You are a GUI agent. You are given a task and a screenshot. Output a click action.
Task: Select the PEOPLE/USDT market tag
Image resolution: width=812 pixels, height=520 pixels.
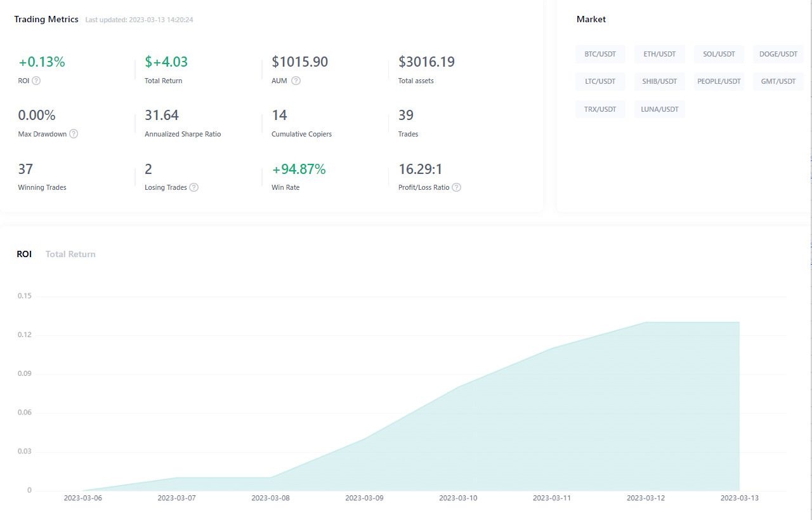pos(719,81)
